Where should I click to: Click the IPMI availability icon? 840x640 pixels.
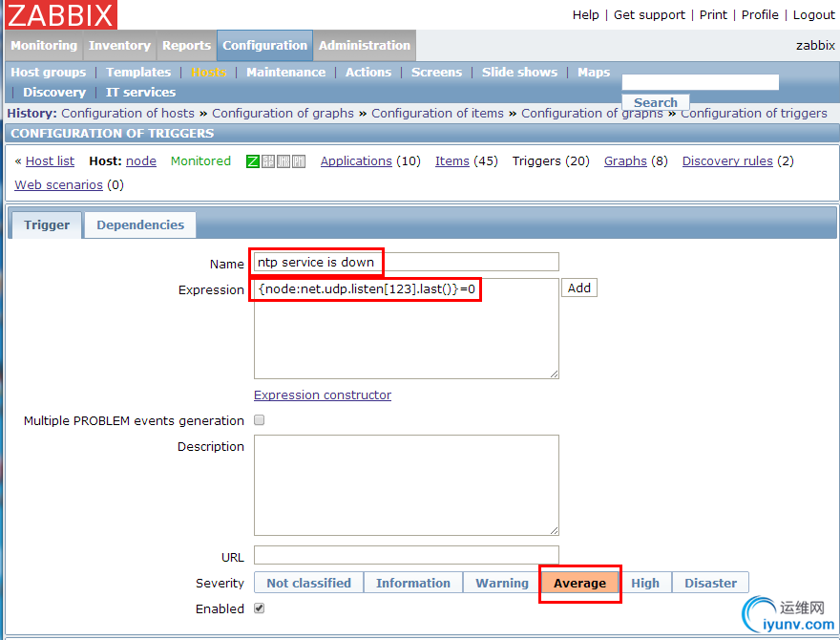pyautogui.click(x=299, y=161)
